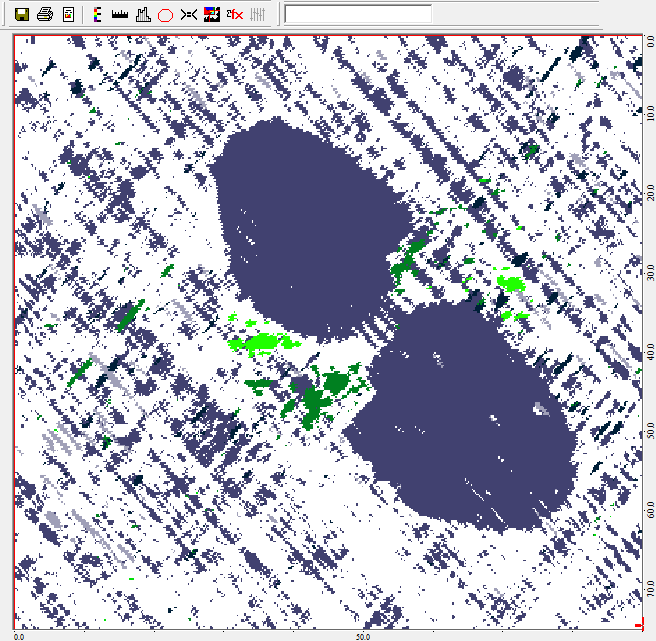Screen dimensions: 656x641
Task: Click the grayed-out sliders icon
Action: click(257, 14)
